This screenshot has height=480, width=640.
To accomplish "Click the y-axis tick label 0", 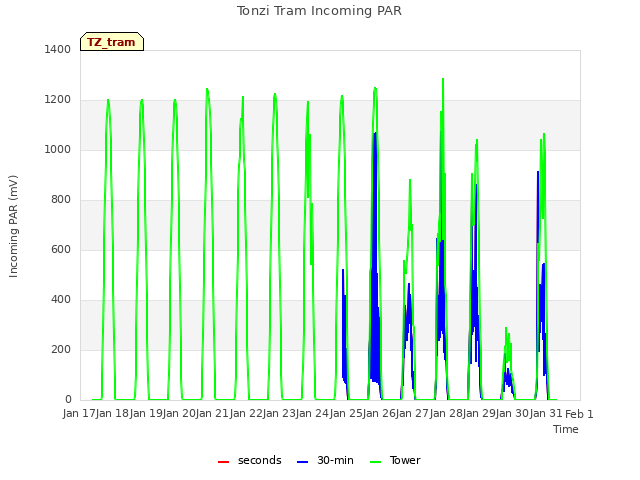I will [68, 400].
